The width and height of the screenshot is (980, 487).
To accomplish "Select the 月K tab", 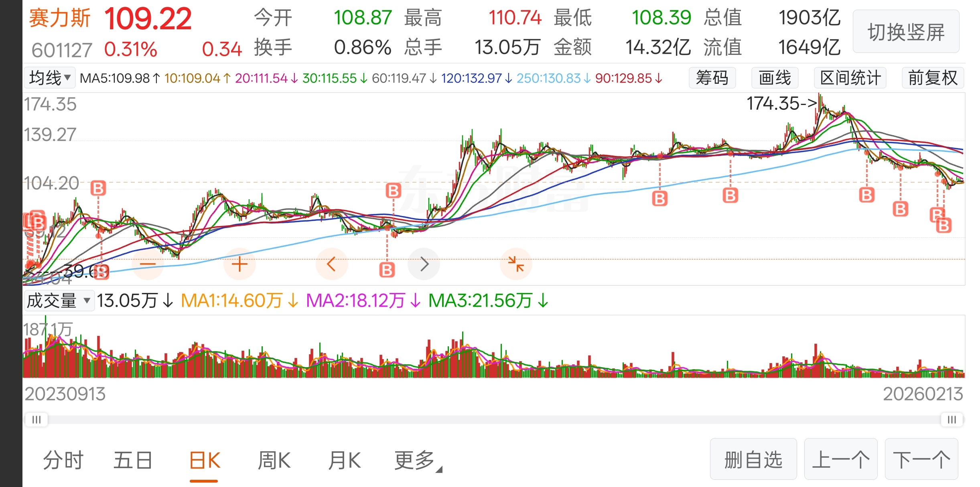I will coord(344,460).
